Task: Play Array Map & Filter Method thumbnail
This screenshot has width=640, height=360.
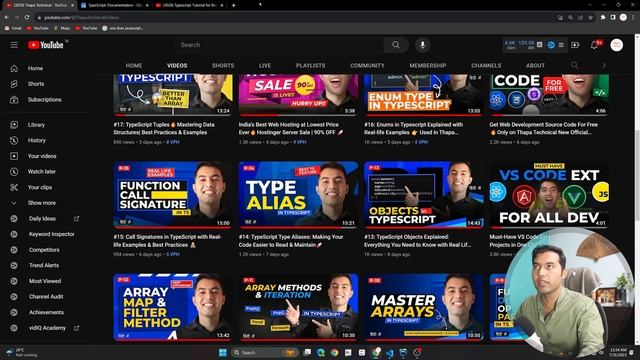Action: 173,307
